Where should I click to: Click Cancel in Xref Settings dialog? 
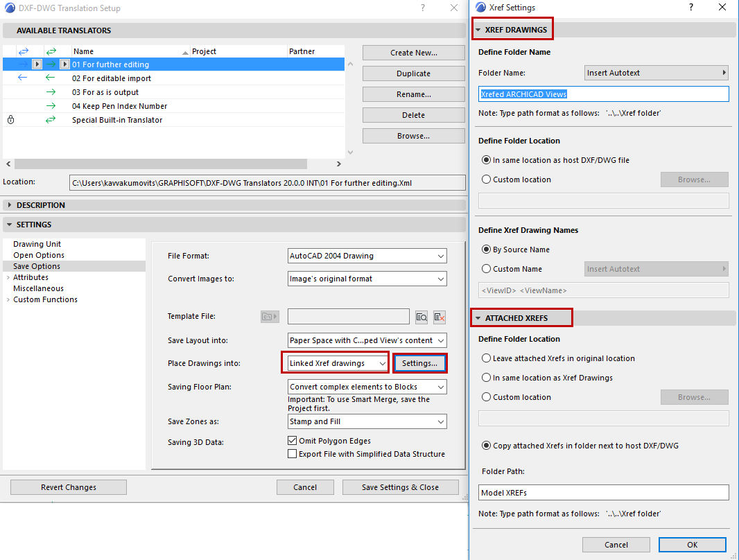pos(616,545)
